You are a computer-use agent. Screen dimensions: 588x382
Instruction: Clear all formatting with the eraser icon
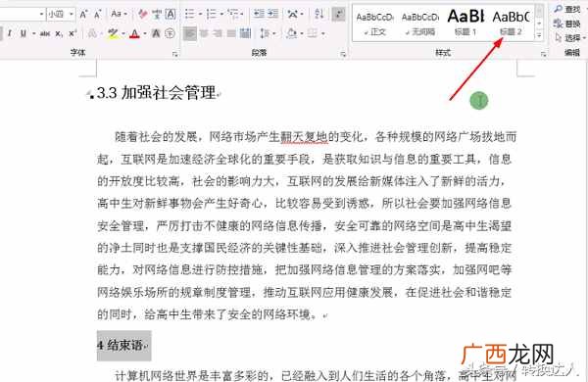pyautogui.click(x=142, y=15)
